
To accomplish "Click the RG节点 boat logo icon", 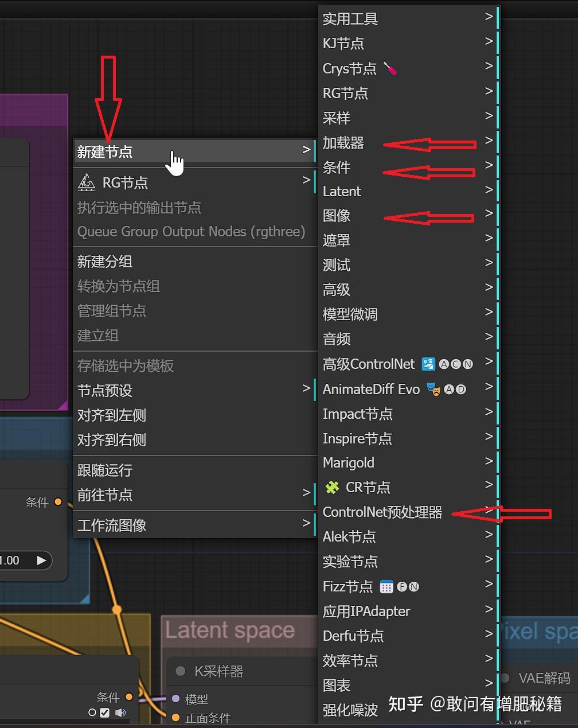I will tap(87, 182).
